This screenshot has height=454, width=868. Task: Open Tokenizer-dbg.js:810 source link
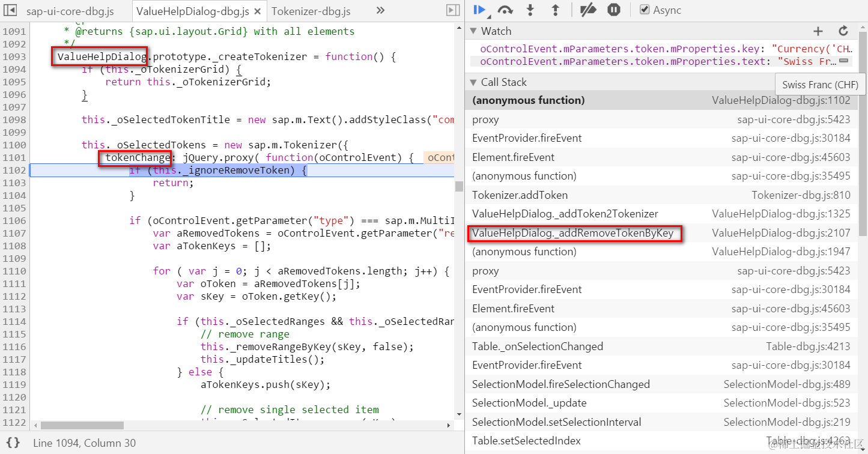point(801,195)
